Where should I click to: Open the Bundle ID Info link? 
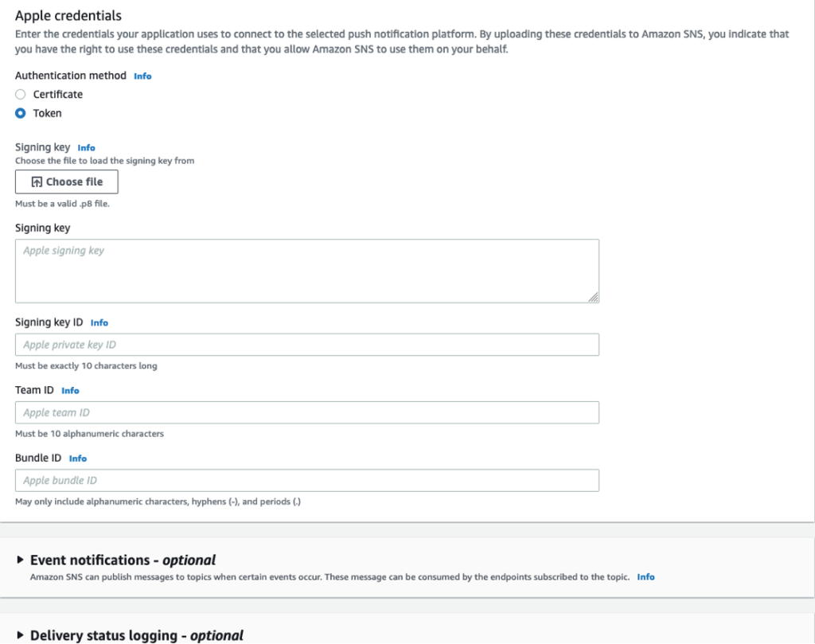point(77,458)
